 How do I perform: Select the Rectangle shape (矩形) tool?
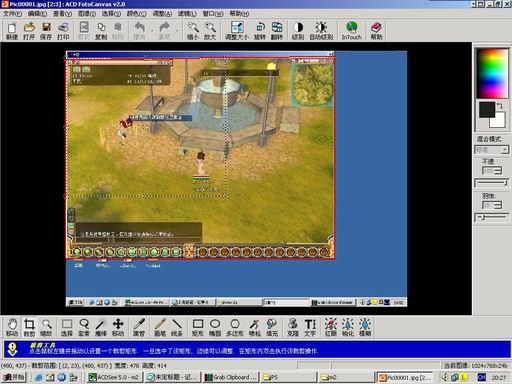[198, 327]
